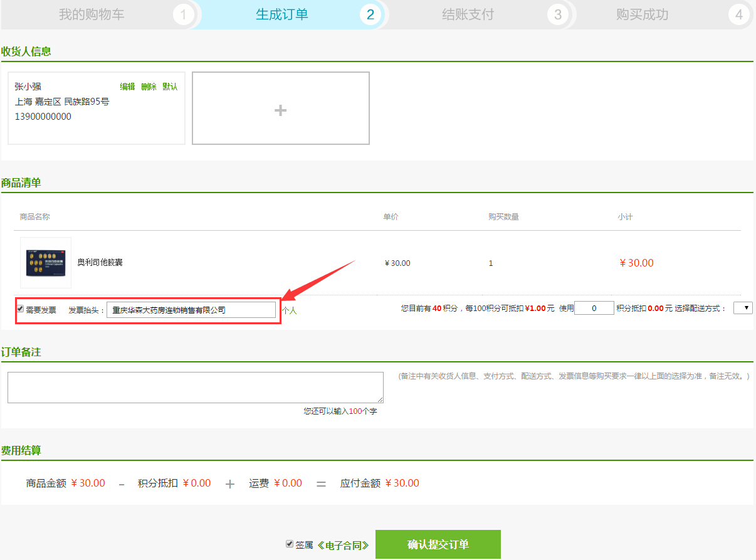Click the plus icon to add address
The width and height of the screenshot is (756, 560).
[x=280, y=110]
